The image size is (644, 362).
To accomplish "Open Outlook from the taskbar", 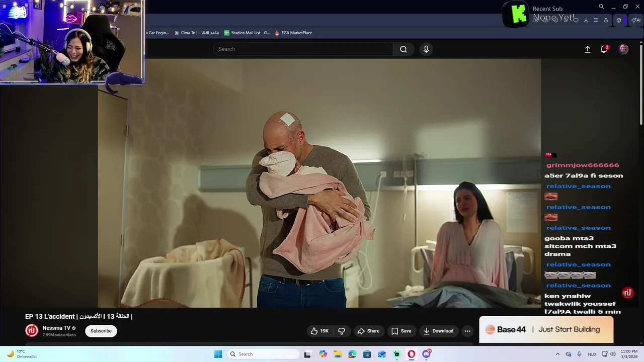I will [x=382, y=354].
